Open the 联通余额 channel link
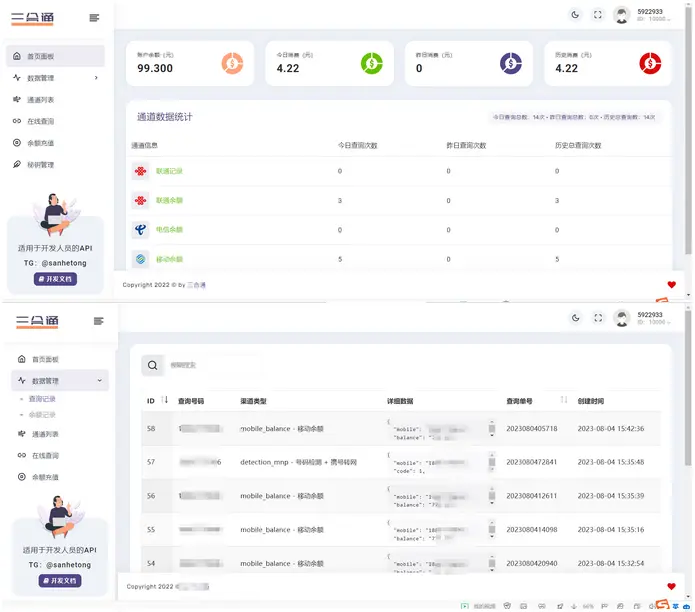This screenshot has width=695, height=612. click(169, 200)
